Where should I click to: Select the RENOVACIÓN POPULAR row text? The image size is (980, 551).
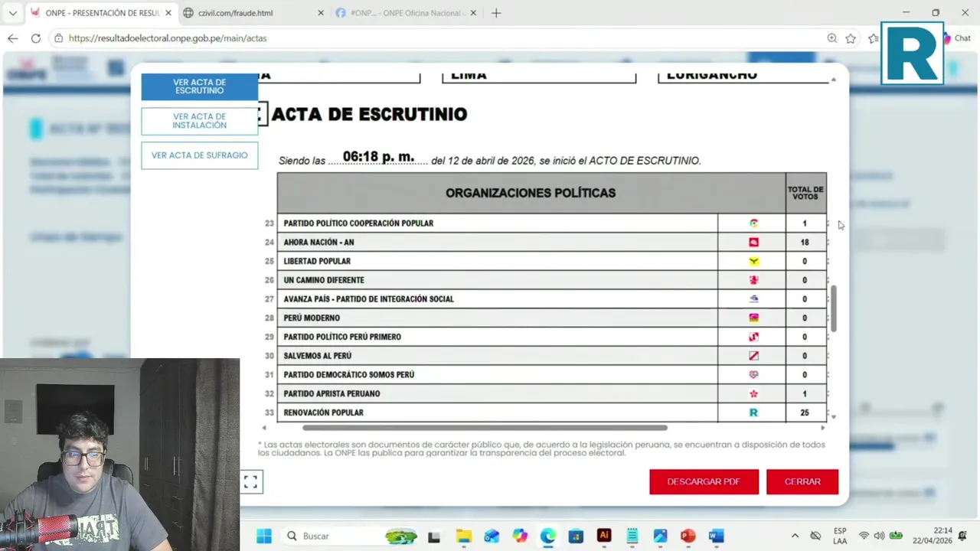pos(323,412)
